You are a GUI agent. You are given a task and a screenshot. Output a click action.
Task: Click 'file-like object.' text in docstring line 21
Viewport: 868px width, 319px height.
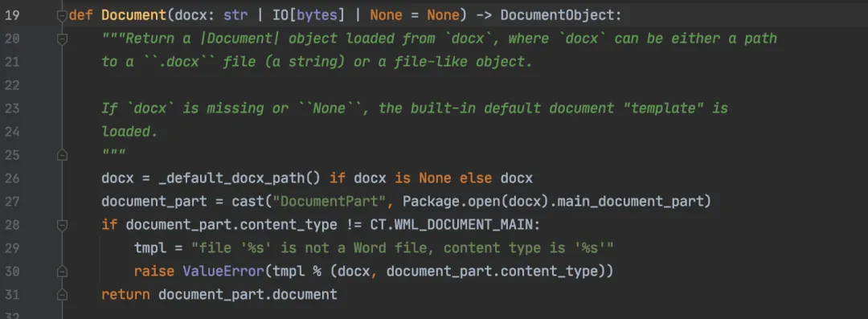coord(464,62)
